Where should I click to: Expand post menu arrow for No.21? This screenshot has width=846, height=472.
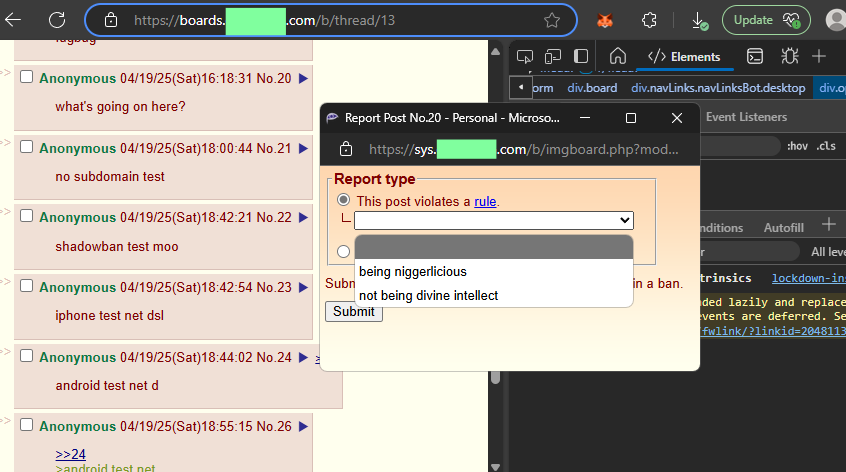tap(303, 148)
